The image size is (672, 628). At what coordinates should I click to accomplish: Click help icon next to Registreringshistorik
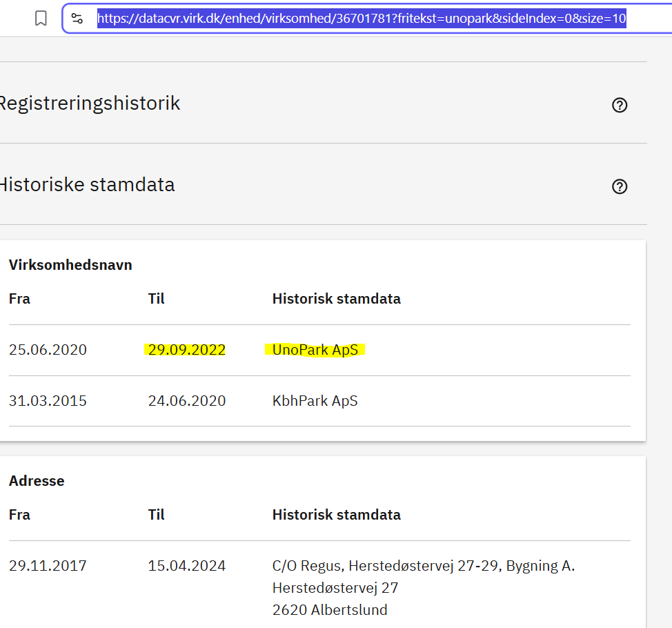click(620, 105)
